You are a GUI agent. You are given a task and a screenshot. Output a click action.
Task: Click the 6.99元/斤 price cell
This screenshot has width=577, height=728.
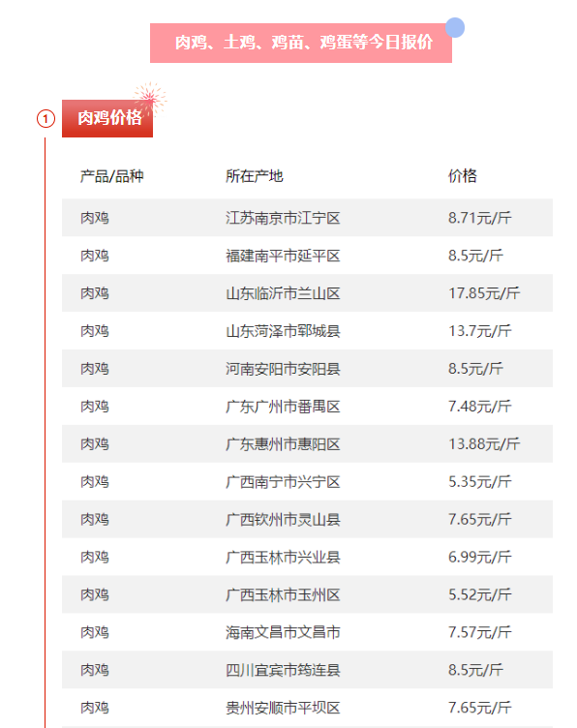pyautogui.click(x=480, y=557)
